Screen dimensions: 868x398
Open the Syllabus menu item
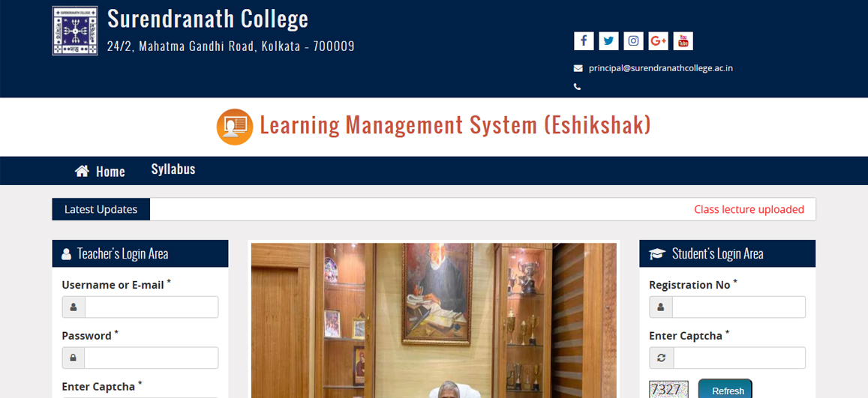(x=173, y=169)
